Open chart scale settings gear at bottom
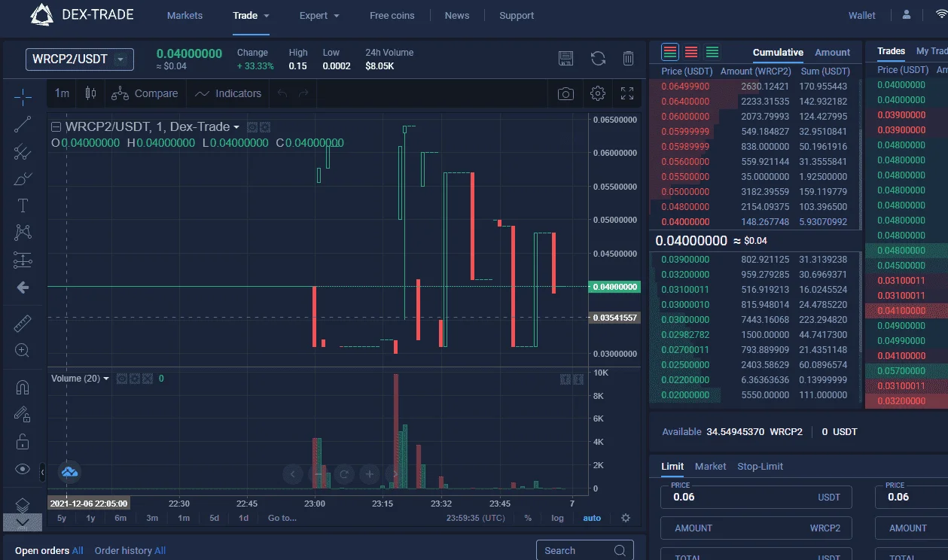Image resolution: width=948 pixels, height=560 pixels. [626, 518]
